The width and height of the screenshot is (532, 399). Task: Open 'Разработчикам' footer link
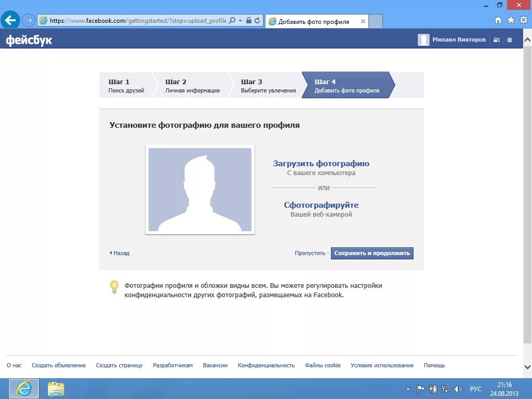coord(172,365)
